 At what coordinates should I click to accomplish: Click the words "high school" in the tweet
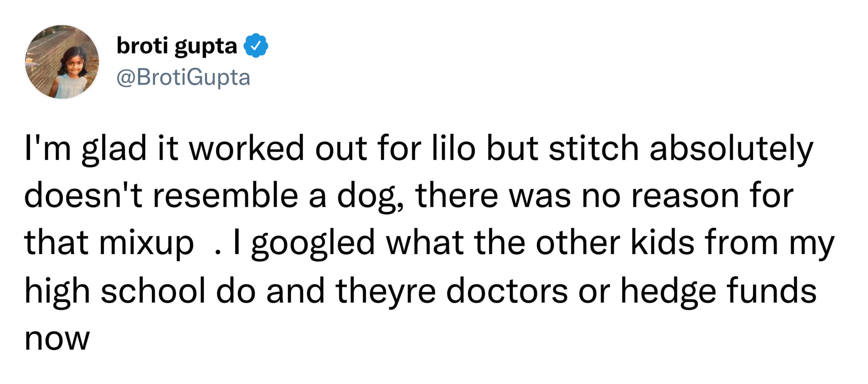[115, 291]
